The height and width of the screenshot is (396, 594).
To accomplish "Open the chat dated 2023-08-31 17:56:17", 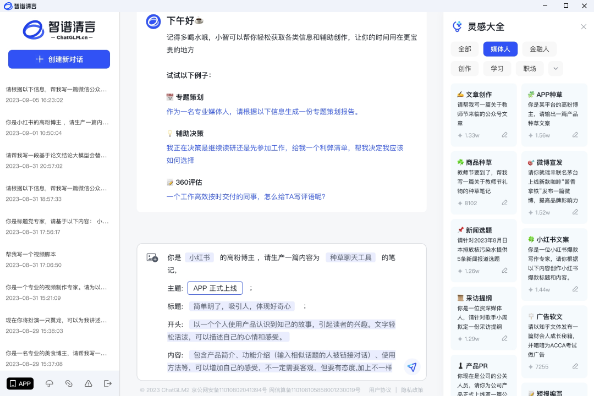I will (x=57, y=226).
